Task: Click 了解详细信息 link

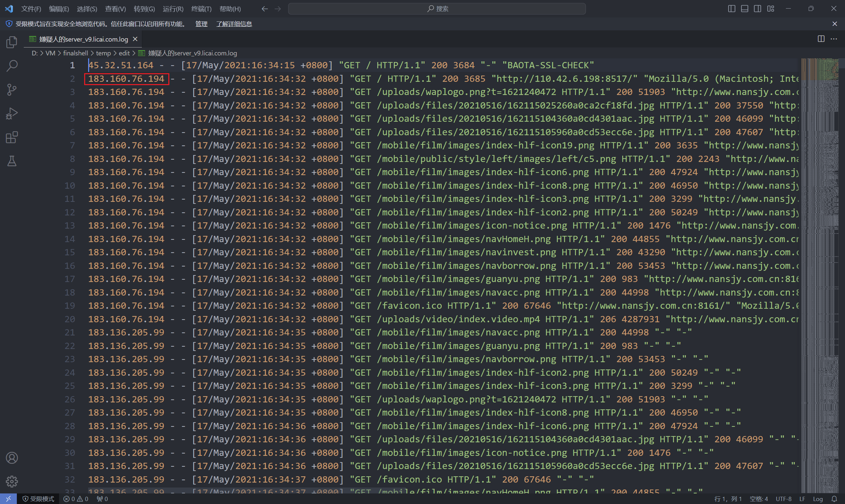Action: click(234, 24)
